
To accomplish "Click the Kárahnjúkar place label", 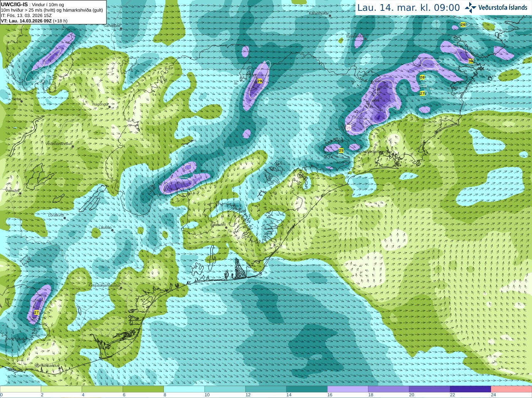I will 319,13.
